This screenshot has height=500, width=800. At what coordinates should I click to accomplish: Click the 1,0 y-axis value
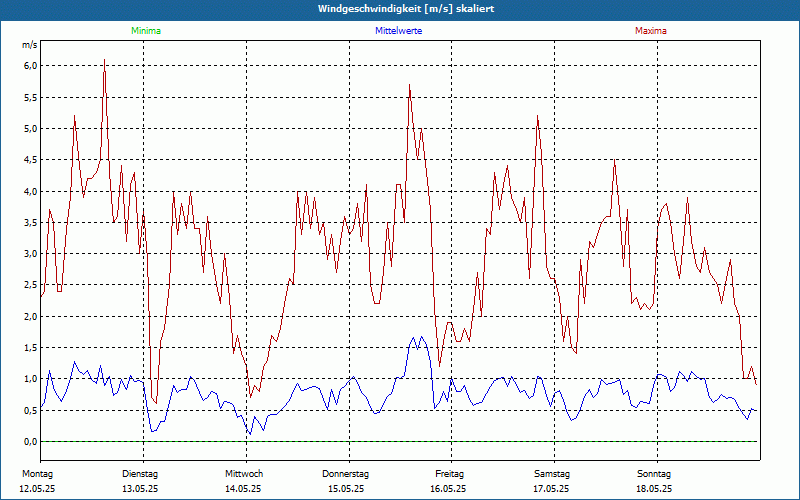(x=31, y=379)
